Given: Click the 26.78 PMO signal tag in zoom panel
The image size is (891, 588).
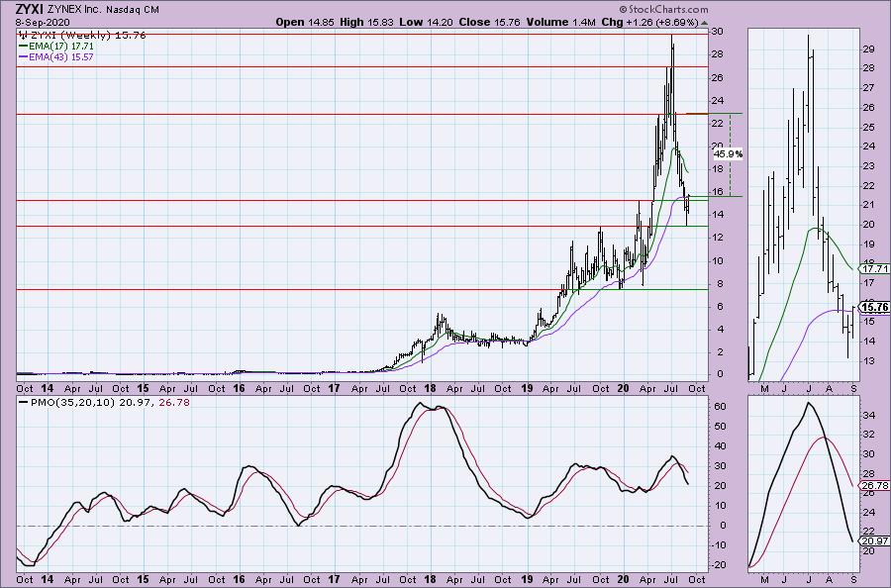Looking at the screenshot, I should point(876,485).
